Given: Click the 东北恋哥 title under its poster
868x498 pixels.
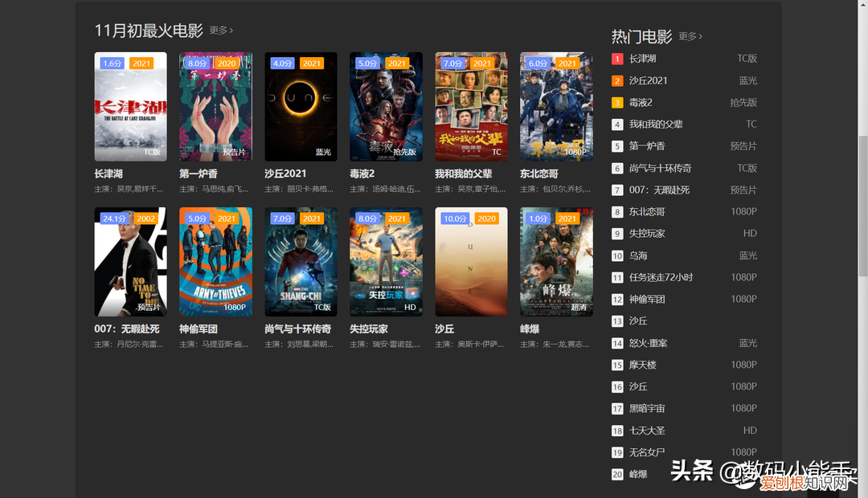Looking at the screenshot, I should [539, 173].
